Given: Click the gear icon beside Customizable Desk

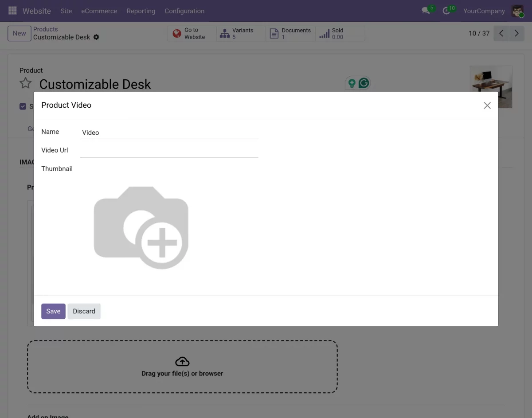Looking at the screenshot, I should click(96, 37).
